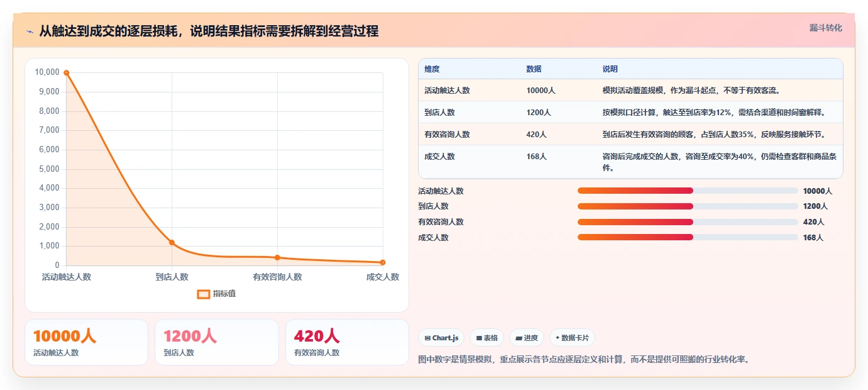Click the 10,000 y-axis label
Screen dimensions: 868x390
click(47, 72)
